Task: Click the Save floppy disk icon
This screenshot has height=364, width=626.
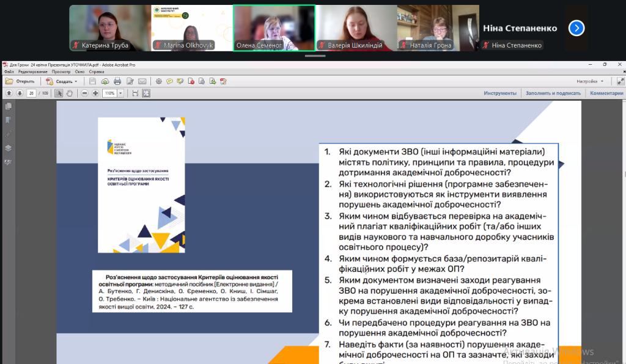Action: pyautogui.click(x=92, y=81)
